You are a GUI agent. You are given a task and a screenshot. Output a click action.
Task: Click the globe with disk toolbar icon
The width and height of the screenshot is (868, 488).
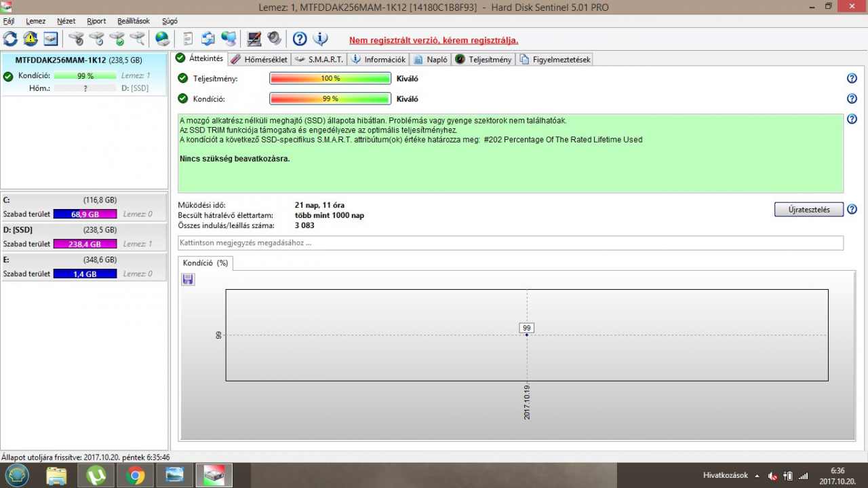[163, 39]
